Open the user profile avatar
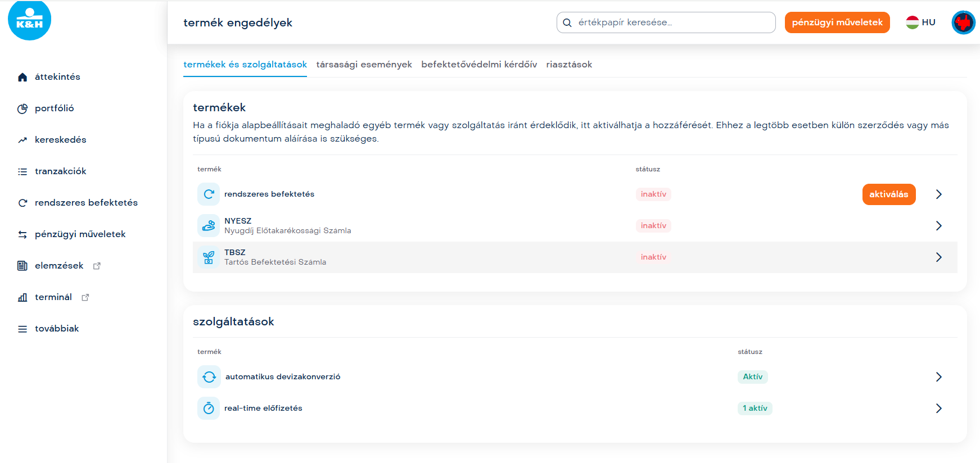 [x=963, y=22]
